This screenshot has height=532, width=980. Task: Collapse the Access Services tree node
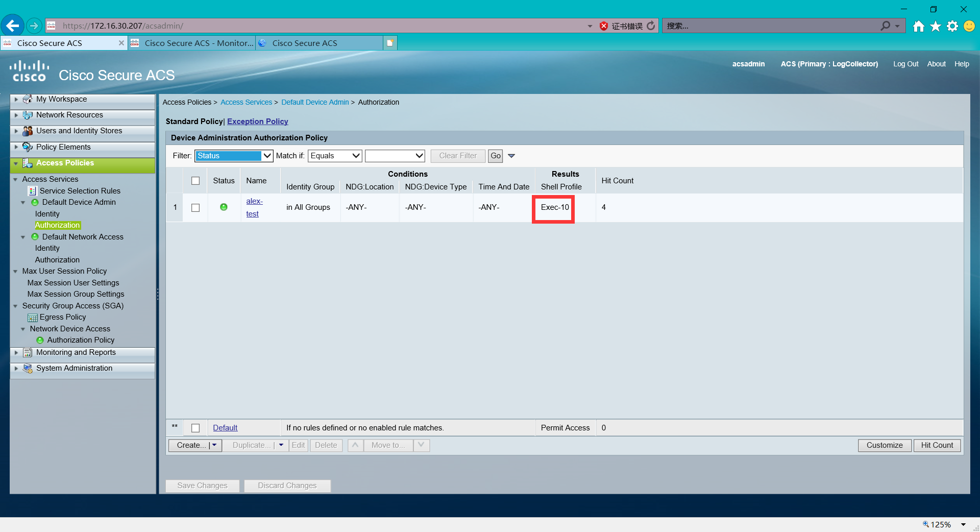pos(15,180)
